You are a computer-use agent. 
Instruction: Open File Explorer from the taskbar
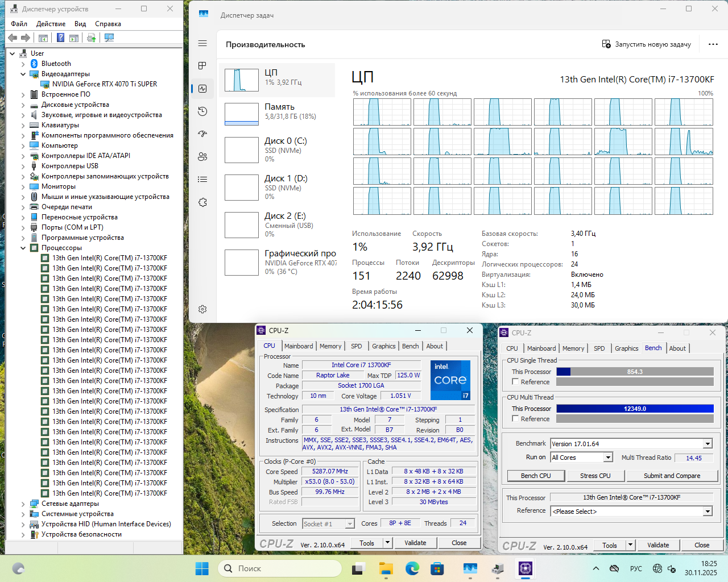click(386, 568)
